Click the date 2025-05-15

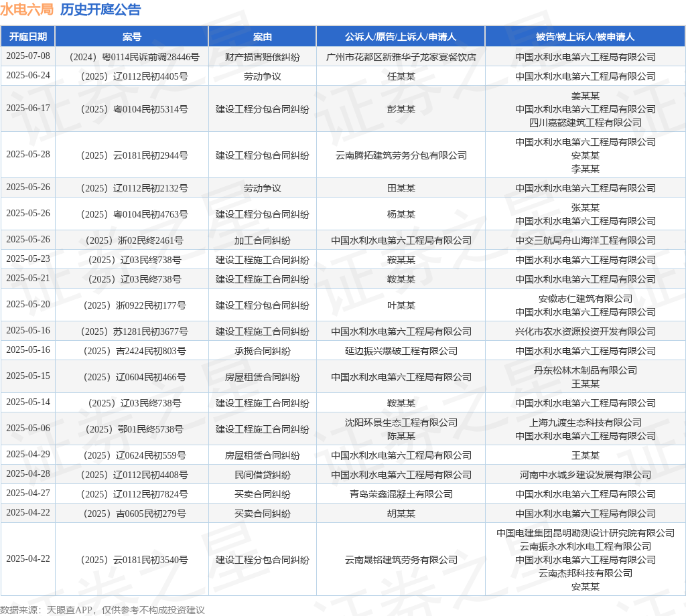[28, 376]
